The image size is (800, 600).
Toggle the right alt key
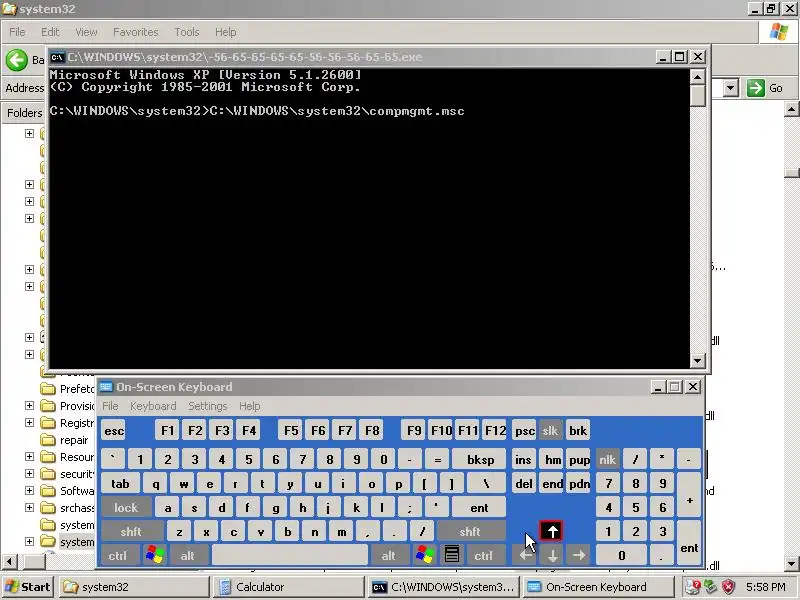389,555
